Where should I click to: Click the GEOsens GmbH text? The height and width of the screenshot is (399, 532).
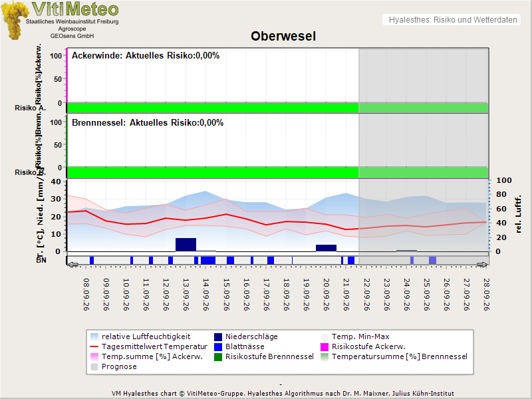pyautogui.click(x=72, y=36)
